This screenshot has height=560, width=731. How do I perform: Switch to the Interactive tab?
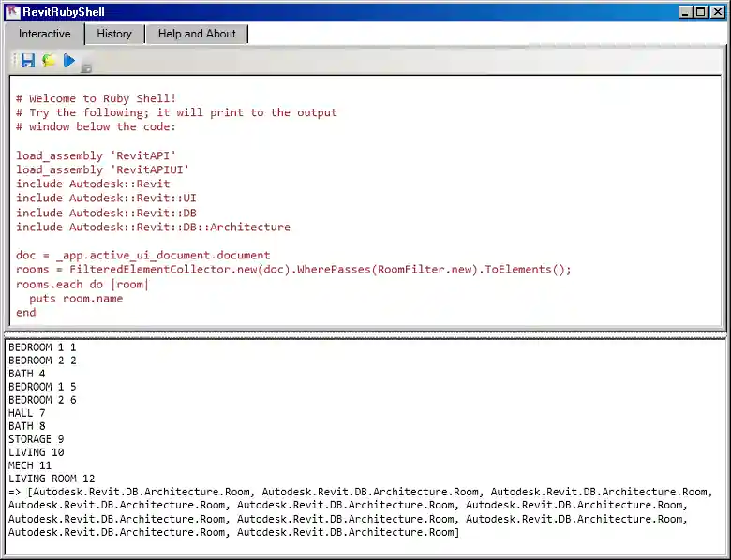coord(45,34)
